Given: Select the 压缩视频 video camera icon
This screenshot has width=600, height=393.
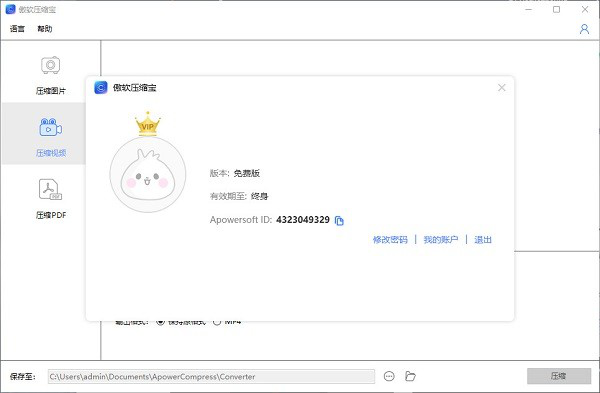Looking at the screenshot, I should point(51,127).
